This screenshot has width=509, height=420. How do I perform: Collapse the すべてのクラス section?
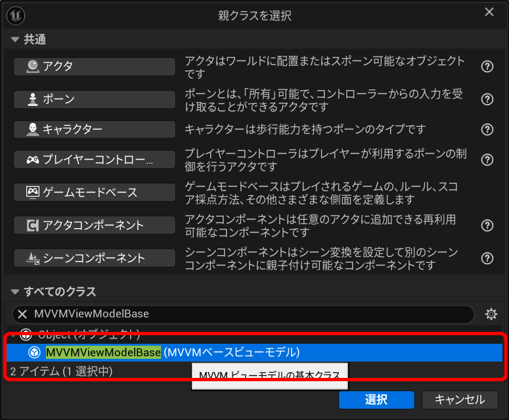click(x=16, y=292)
